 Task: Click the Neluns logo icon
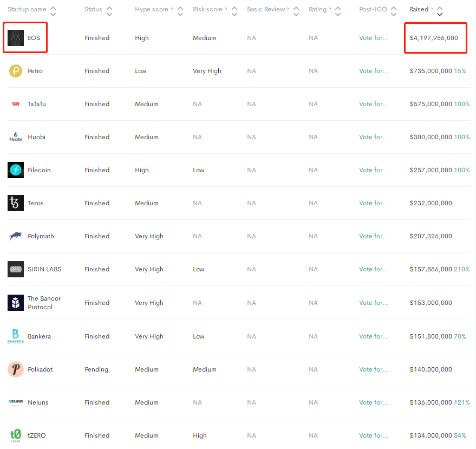[x=16, y=402]
